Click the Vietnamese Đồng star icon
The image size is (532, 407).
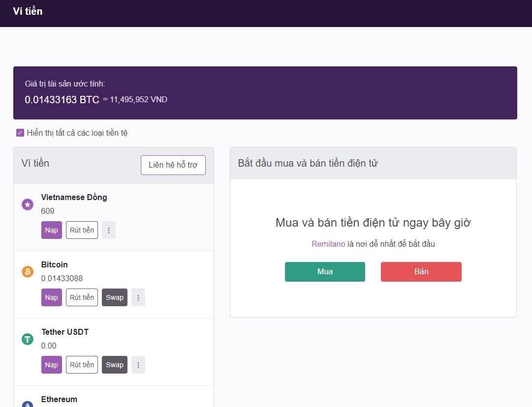28,204
